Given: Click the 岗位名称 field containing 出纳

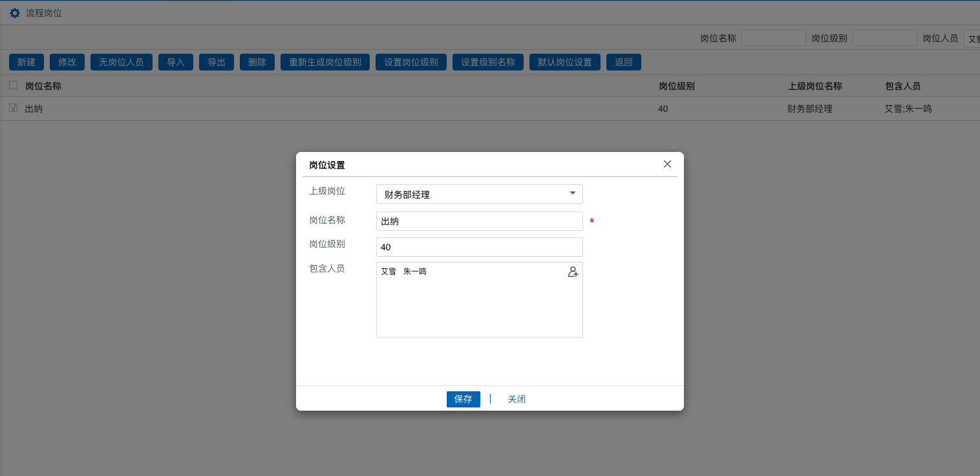Looking at the screenshot, I should 479,221.
